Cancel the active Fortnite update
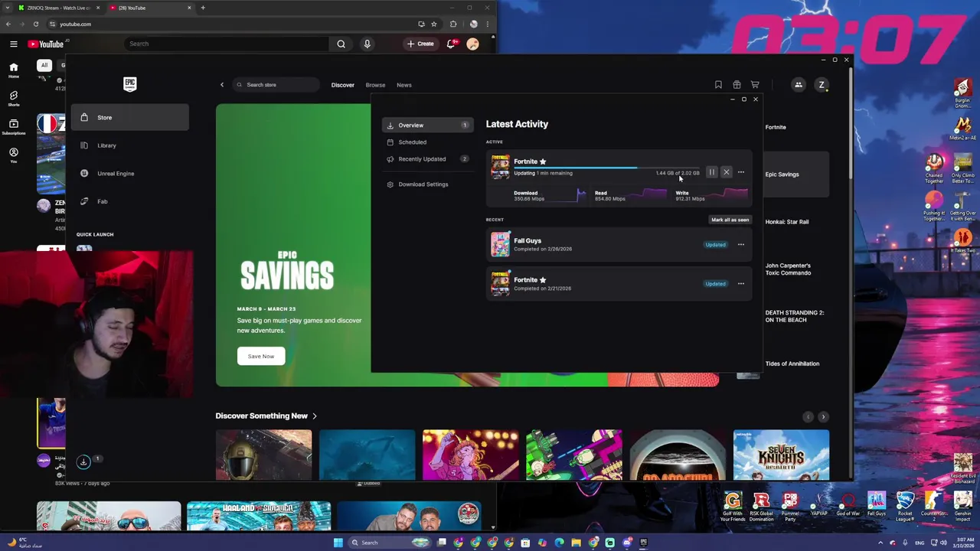This screenshot has height=551, width=980. (x=727, y=172)
